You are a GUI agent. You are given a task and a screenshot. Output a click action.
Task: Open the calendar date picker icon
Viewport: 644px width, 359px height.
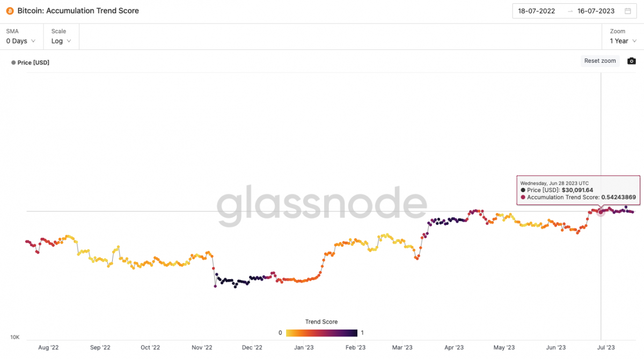click(628, 11)
